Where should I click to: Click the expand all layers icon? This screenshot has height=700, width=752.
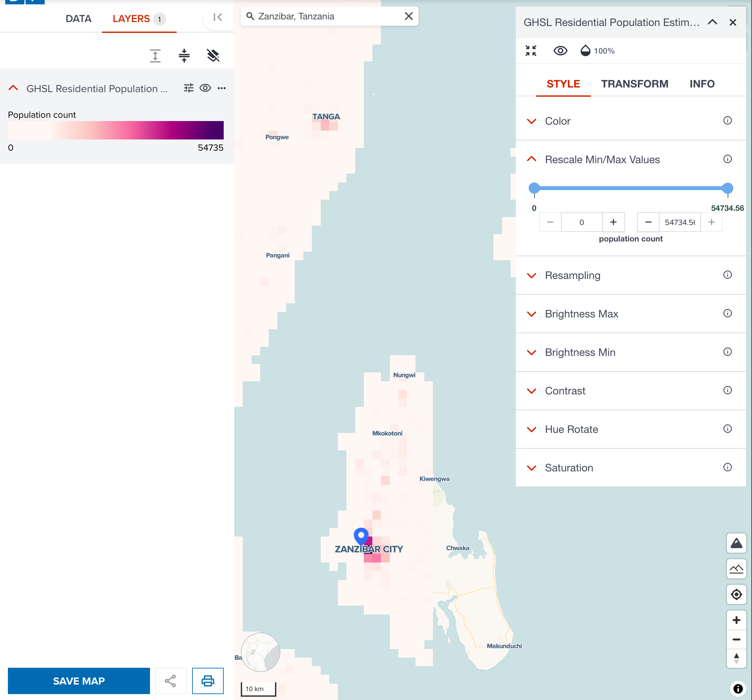click(x=155, y=56)
